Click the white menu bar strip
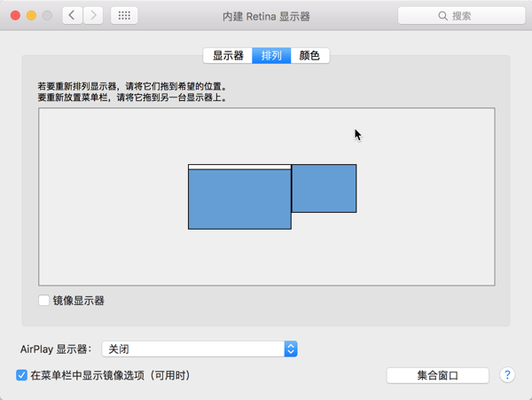The image size is (532, 400). [x=239, y=167]
